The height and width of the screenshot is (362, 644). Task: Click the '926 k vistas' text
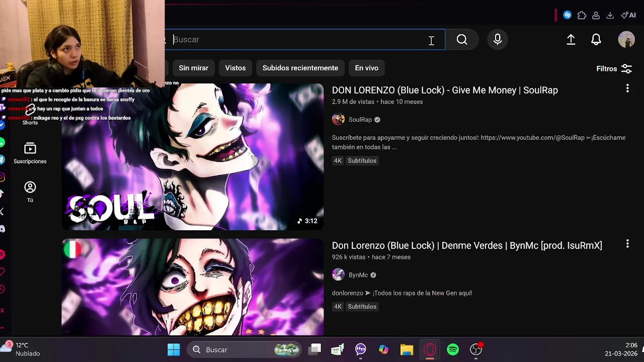tap(349, 257)
